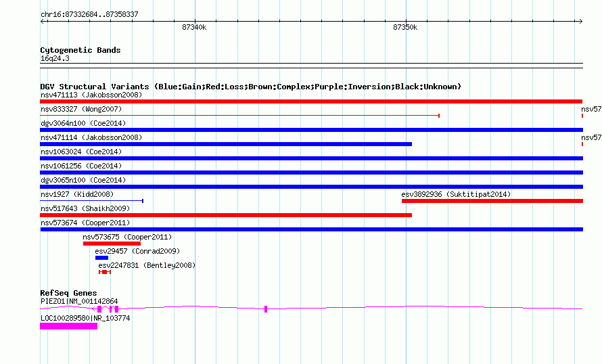Click the nsv573674 (Cooper2011) label
Viewport: 602px width, 364px height.
pos(85,223)
